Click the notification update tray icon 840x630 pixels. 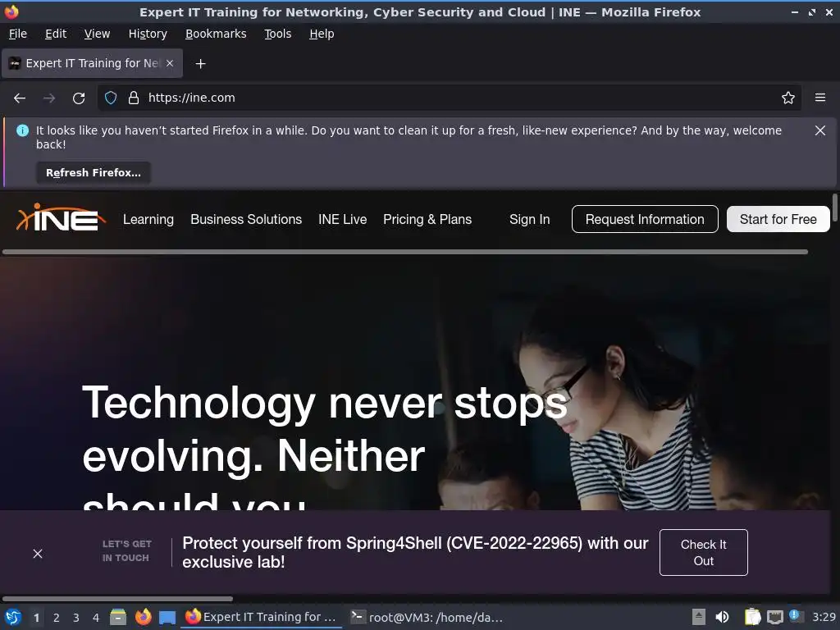796,616
